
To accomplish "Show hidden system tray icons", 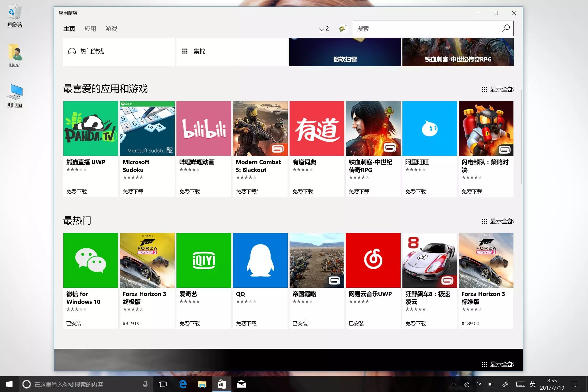I will coord(454,384).
